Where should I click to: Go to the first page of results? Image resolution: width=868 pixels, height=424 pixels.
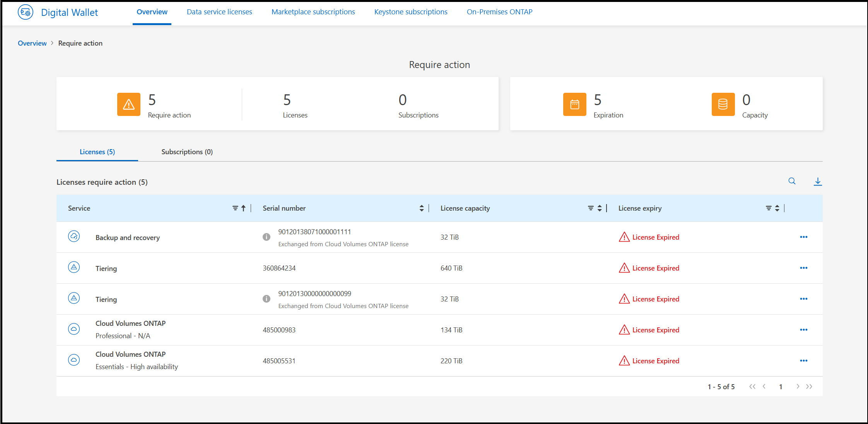(752, 387)
